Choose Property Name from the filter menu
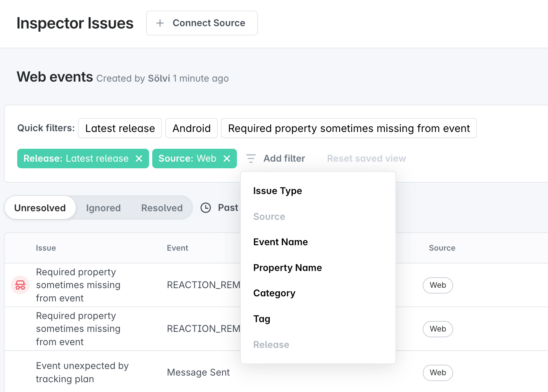The width and height of the screenshot is (548, 392). tap(288, 268)
